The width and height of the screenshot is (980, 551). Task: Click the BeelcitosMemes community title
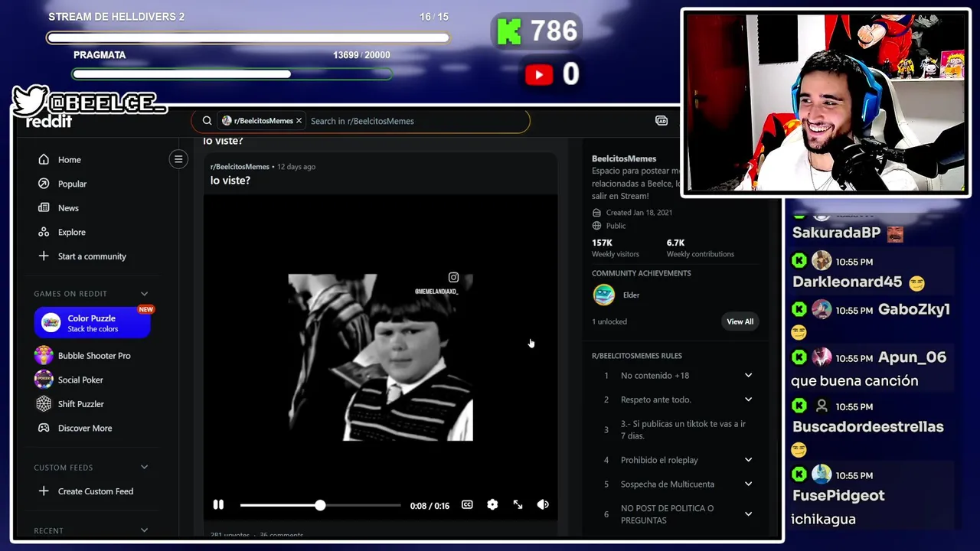[624, 159]
